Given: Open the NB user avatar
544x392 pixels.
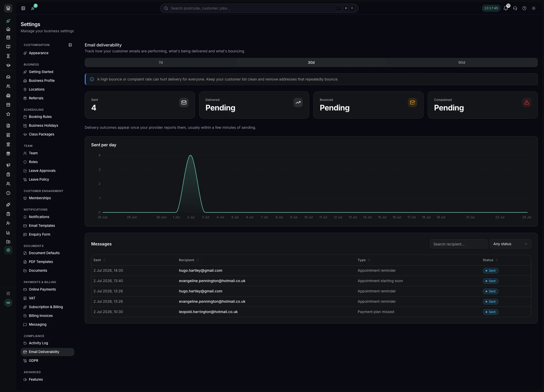Looking at the screenshot, I should 8,303.
